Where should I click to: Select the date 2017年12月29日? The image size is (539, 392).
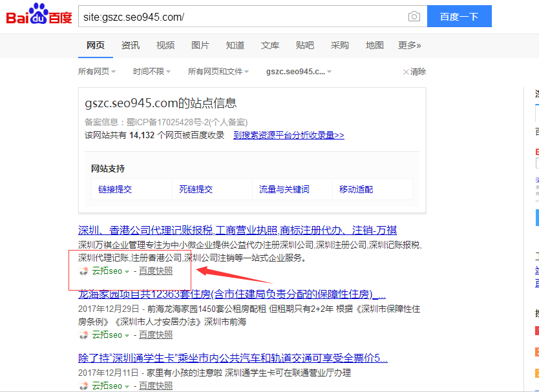coord(109,309)
